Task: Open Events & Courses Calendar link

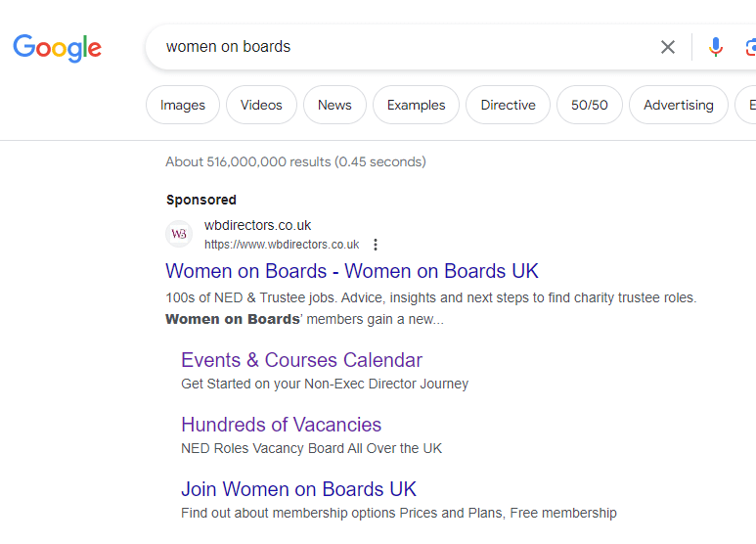Action: (302, 360)
